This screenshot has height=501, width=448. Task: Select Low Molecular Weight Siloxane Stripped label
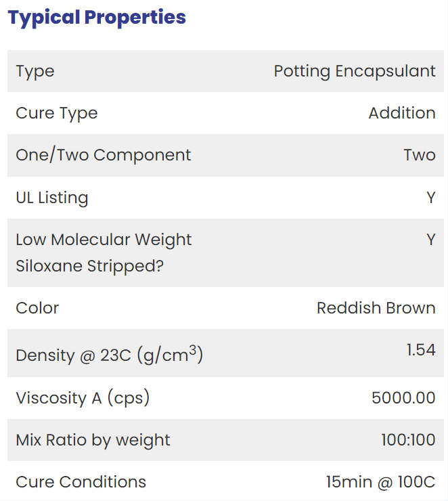click(x=104, y=253)
